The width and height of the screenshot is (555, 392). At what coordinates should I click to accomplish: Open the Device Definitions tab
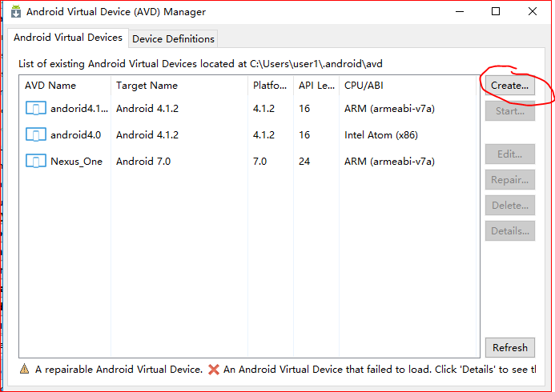point(173,39)
